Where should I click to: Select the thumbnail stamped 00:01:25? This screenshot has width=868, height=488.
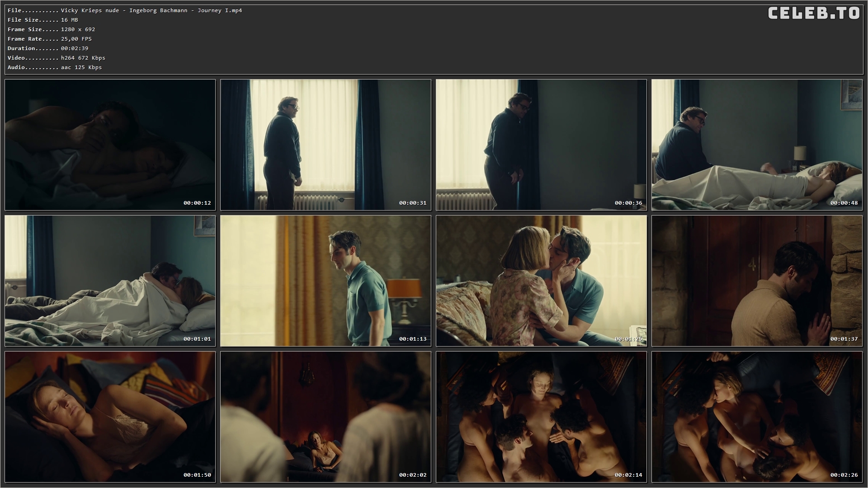[541, 281]
